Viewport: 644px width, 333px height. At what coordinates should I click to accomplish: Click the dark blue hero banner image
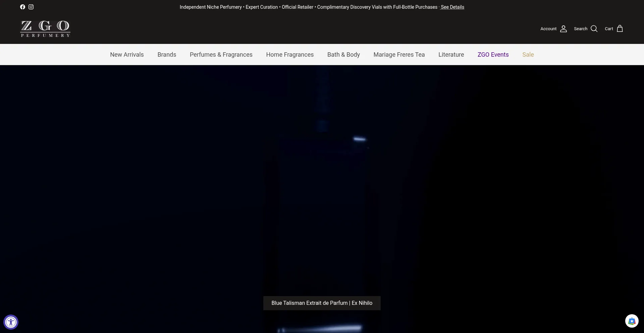(322, 184)
